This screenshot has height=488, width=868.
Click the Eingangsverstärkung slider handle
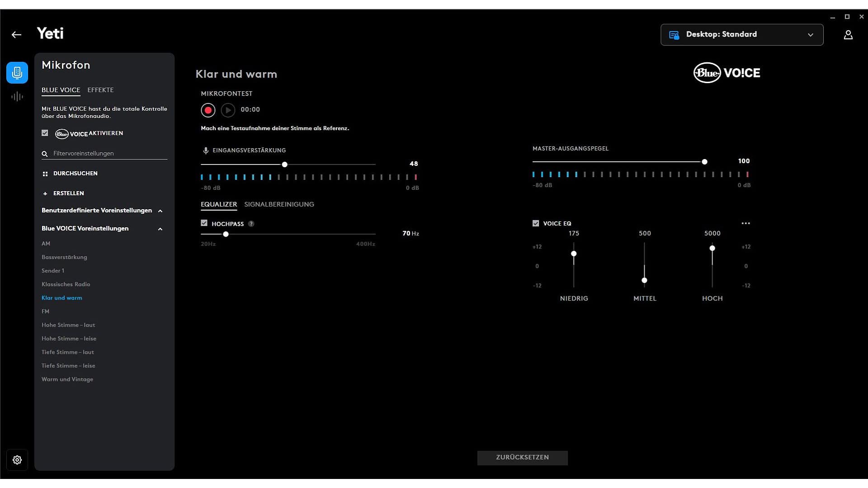click(x=285, y=164)
